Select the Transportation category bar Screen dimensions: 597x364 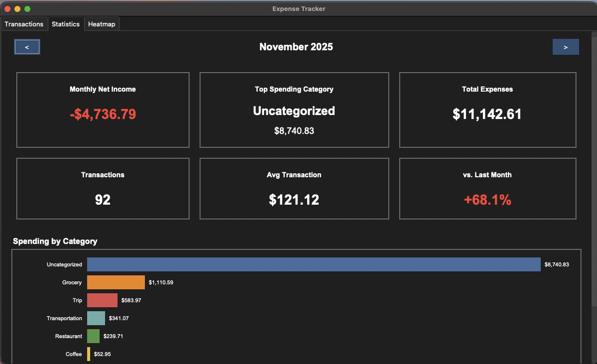click(x=96, y=318)
